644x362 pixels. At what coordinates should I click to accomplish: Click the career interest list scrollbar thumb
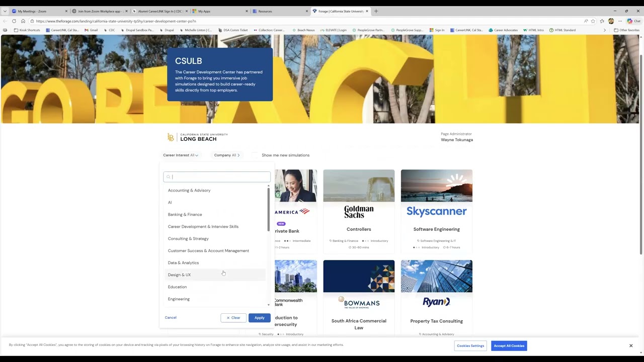[268, 210]
